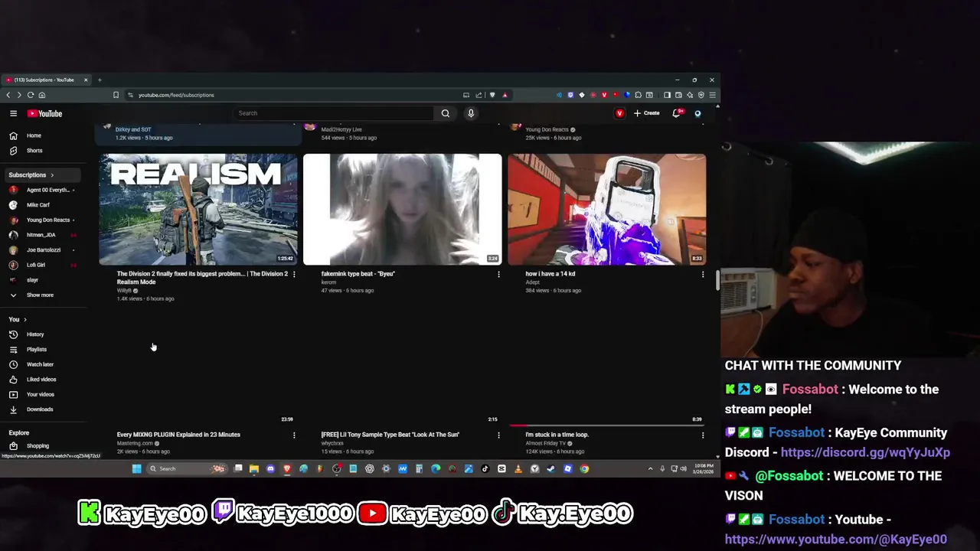Open the YouTube notifications bell
The image size is (980, 551).
[x=676, y=113]
